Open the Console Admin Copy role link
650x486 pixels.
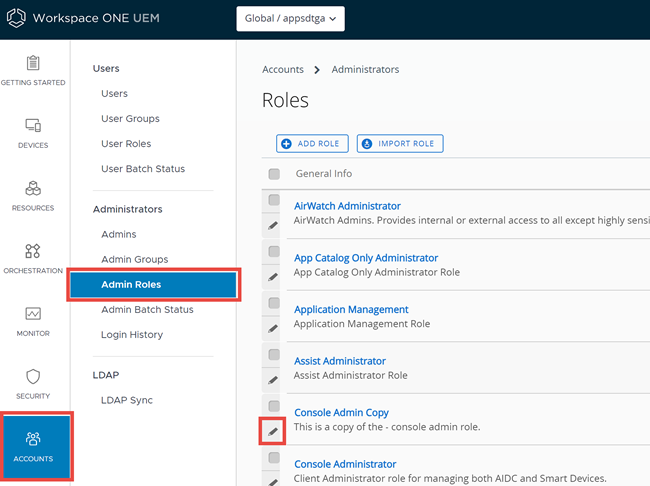[342, 413]
